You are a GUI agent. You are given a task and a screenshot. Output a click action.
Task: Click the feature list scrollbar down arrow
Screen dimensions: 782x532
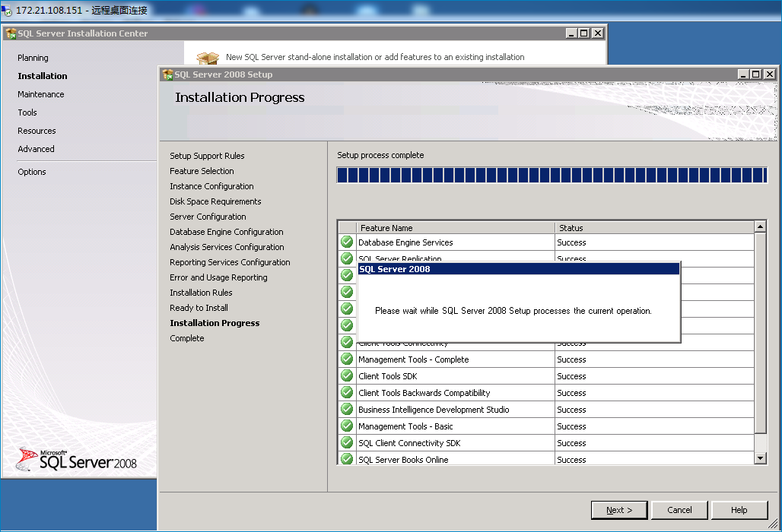pos(760,458)
